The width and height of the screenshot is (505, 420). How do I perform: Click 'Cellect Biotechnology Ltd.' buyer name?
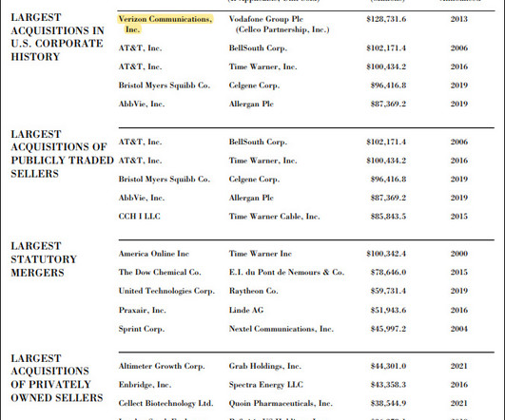click(165, 404)
